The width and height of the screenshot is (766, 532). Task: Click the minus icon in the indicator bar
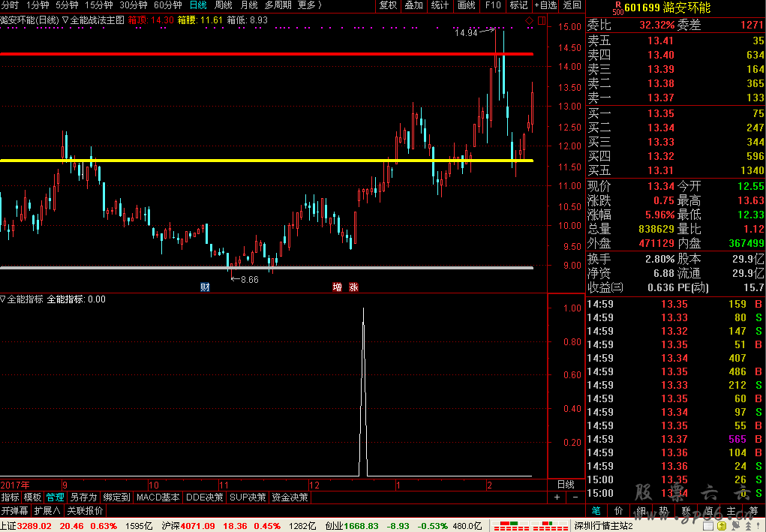pos(575,497)
